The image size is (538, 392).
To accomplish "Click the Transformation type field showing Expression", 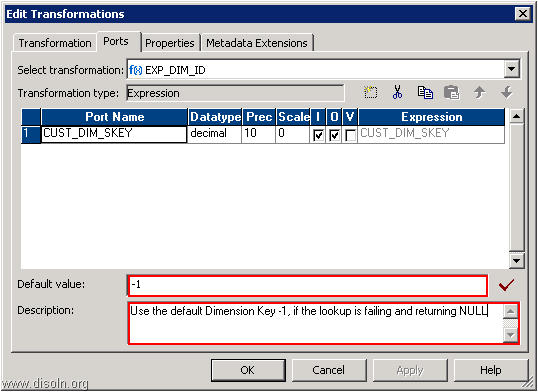I will 235,93.
